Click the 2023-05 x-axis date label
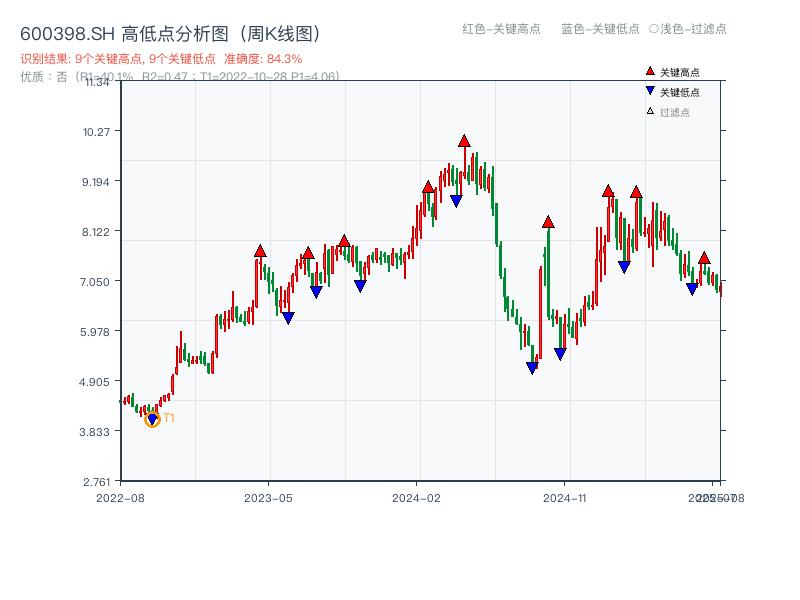The width and height of the screenshot is (800, 600). pos(268,498)
